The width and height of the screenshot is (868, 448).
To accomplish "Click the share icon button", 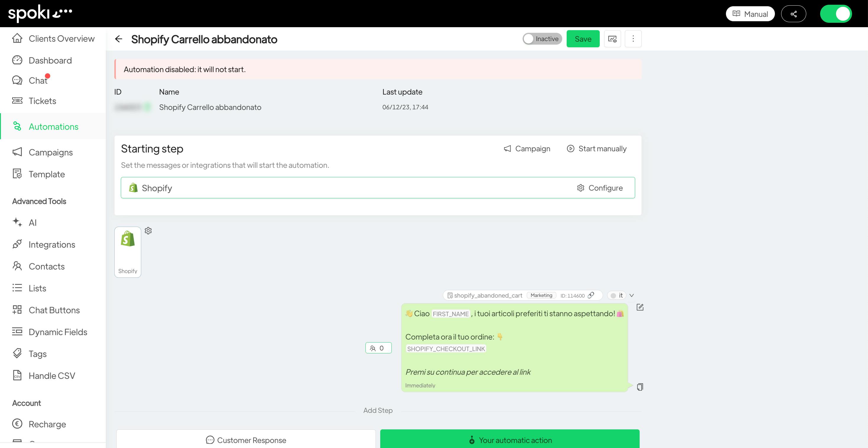I will click(x=794, y=14).
